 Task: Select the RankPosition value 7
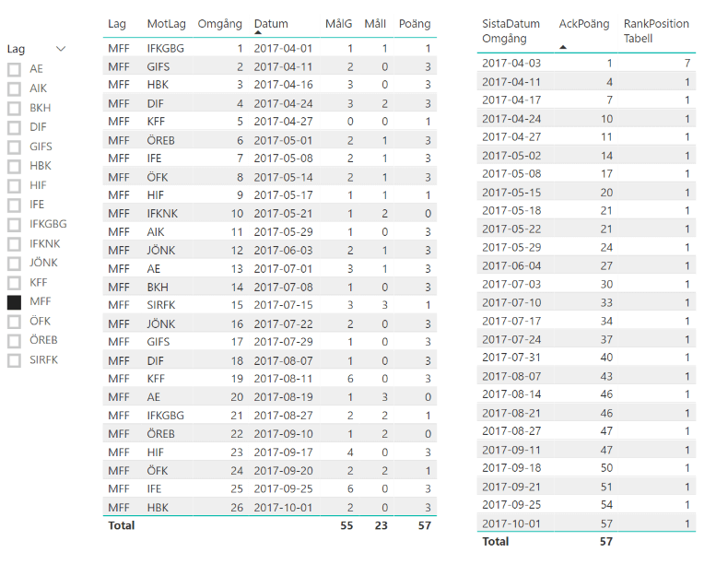coord(687,64)
